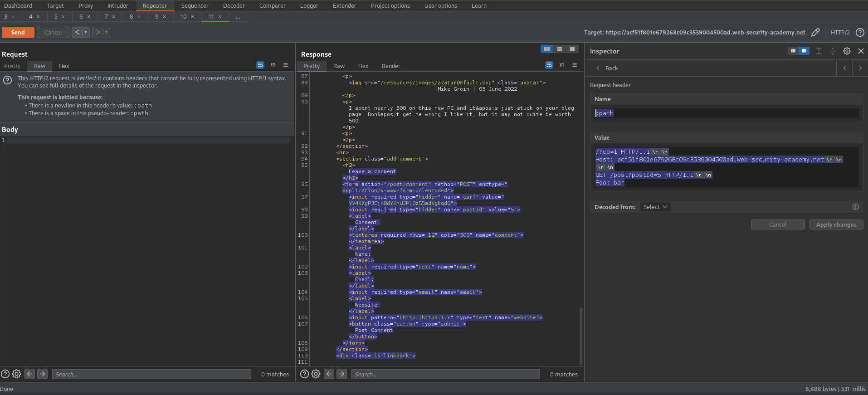The height and width of the screenshot is (395, 868).
Task: Open Decoded from Select dropdown
Action: tap(655, 207)
